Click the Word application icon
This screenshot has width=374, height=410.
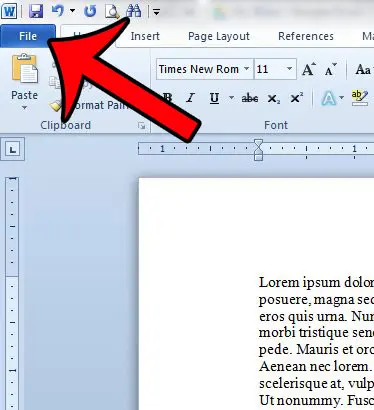pyautogui.click(x=9, y=11)
